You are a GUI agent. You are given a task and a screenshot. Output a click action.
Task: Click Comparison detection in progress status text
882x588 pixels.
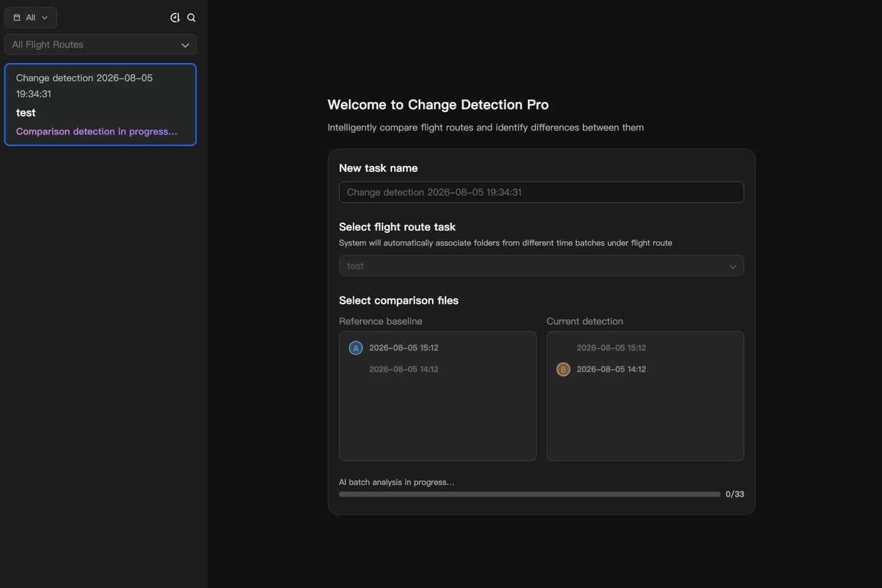click(x=97, y=132)
